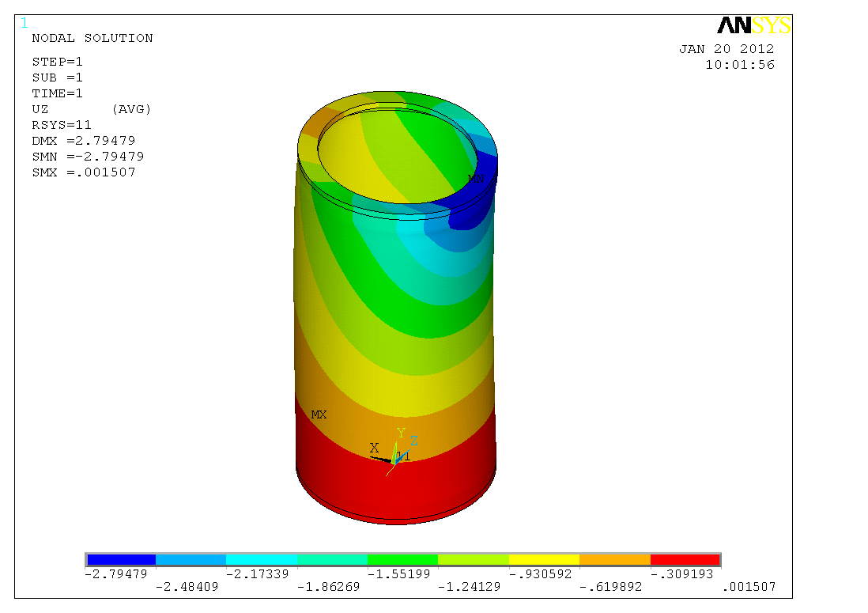The image size is (868, 613).
Task: Select the red legend band
Action: 685,560
